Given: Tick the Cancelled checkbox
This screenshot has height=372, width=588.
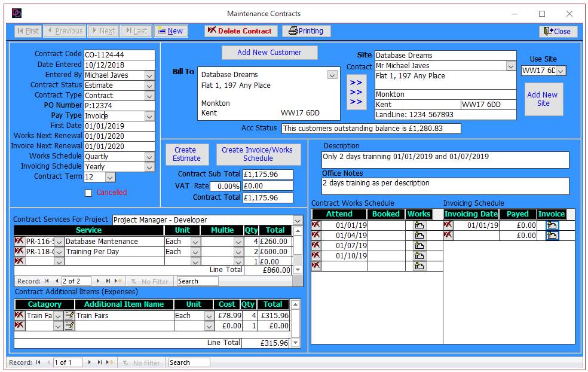Looking at the screenshot, I should pos(88,193).
